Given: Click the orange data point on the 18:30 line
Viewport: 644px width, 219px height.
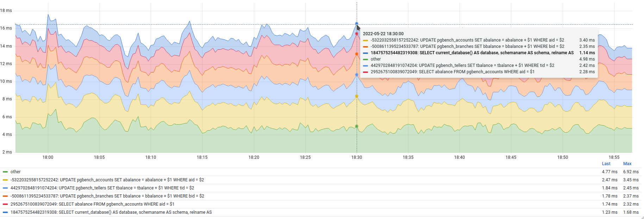Looking at the screenshot, I should coord(357,54).
